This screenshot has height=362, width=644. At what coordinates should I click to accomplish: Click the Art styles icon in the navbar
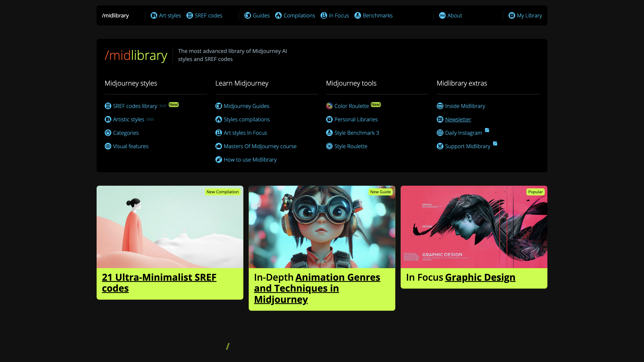pos(154,15)
